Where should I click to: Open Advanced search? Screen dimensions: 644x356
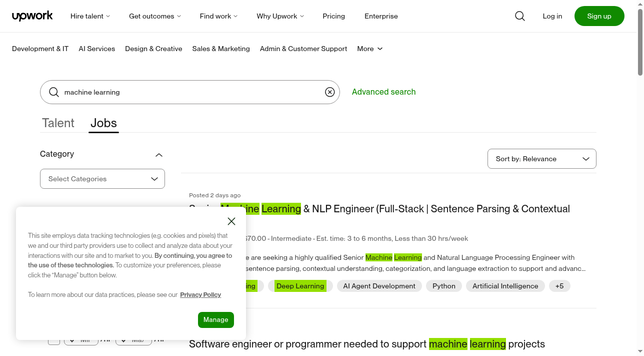pos(384,92)
